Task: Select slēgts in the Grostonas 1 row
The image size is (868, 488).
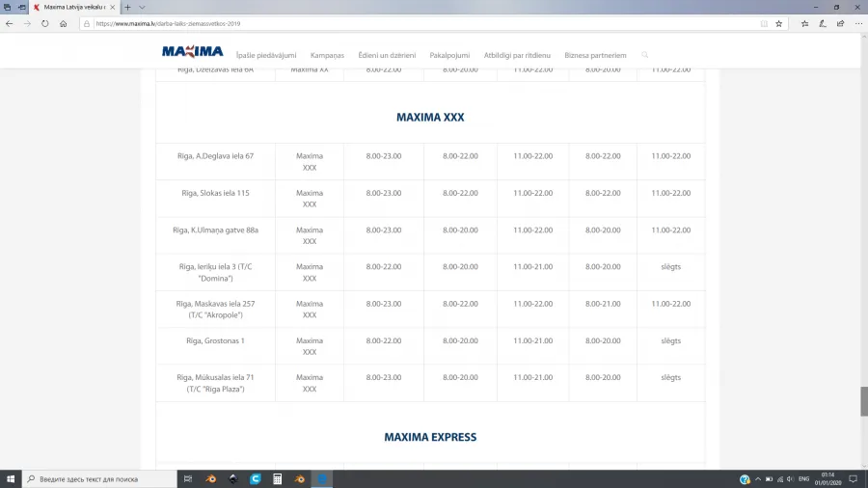Action: pyautogui.click(x=671, y=340)
